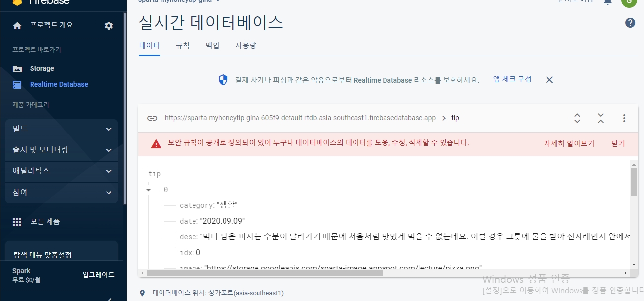Switch to the 백업 tab
This screenshot has width=644, height=301.
212,46
